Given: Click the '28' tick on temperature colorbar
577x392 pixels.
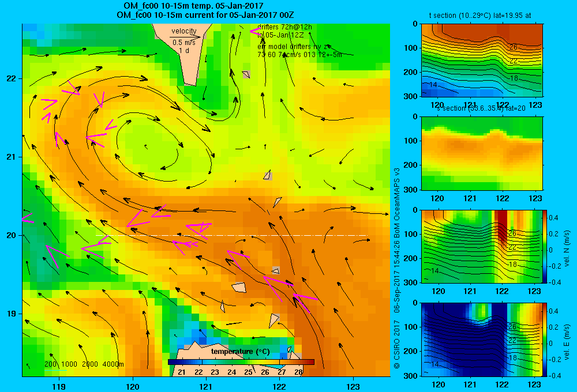Looking at the screenshot, I should (298, 372).
